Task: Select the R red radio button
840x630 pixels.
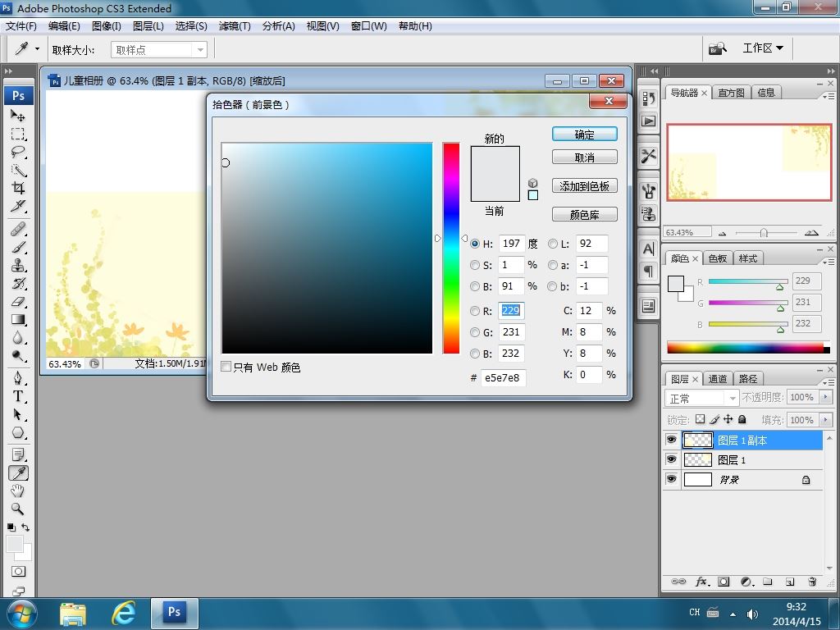Action: [475, 311]
